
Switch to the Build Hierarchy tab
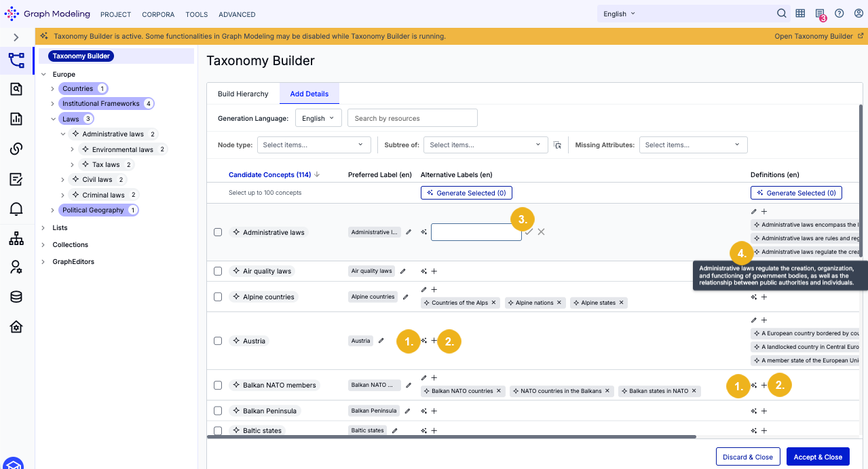point(243,94)
